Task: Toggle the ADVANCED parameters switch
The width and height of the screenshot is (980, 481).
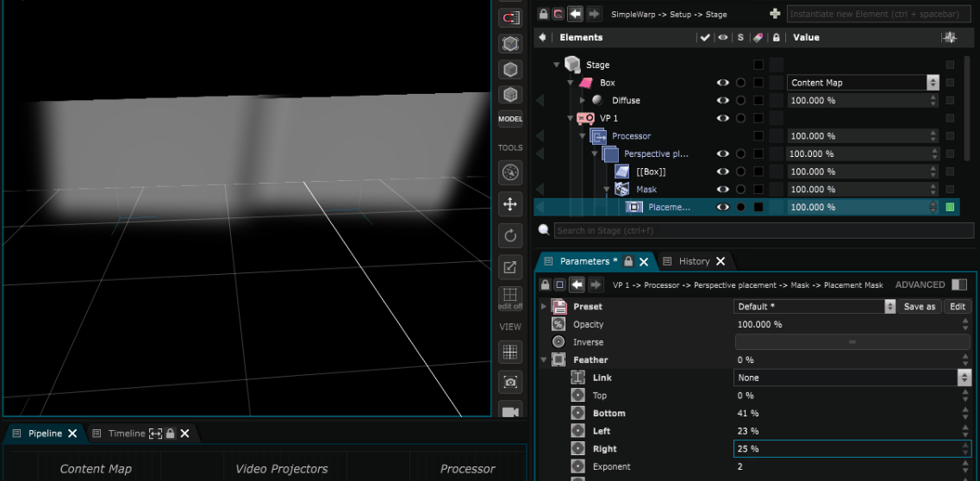Action: pyautogui.click(x=959, y=284)
